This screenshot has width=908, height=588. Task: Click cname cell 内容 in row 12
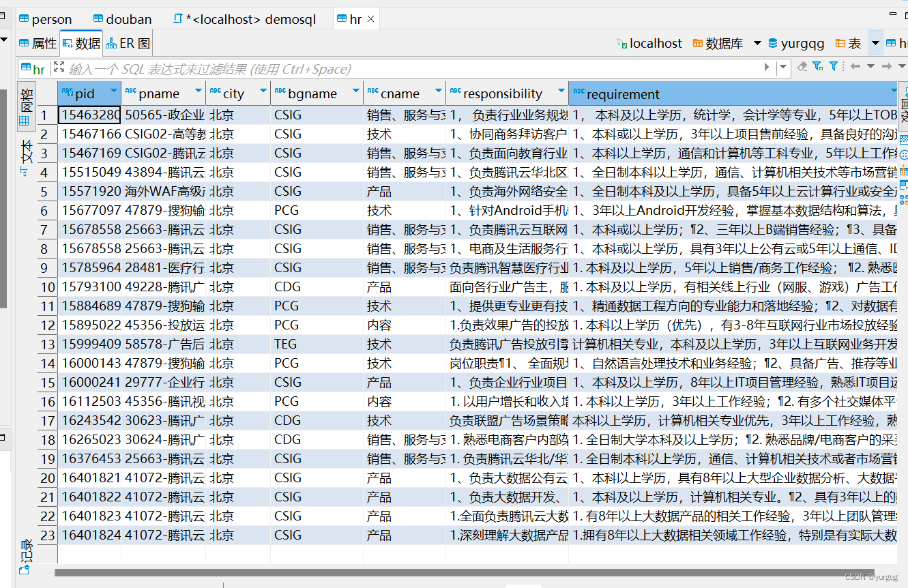click(x=405, y=325)
